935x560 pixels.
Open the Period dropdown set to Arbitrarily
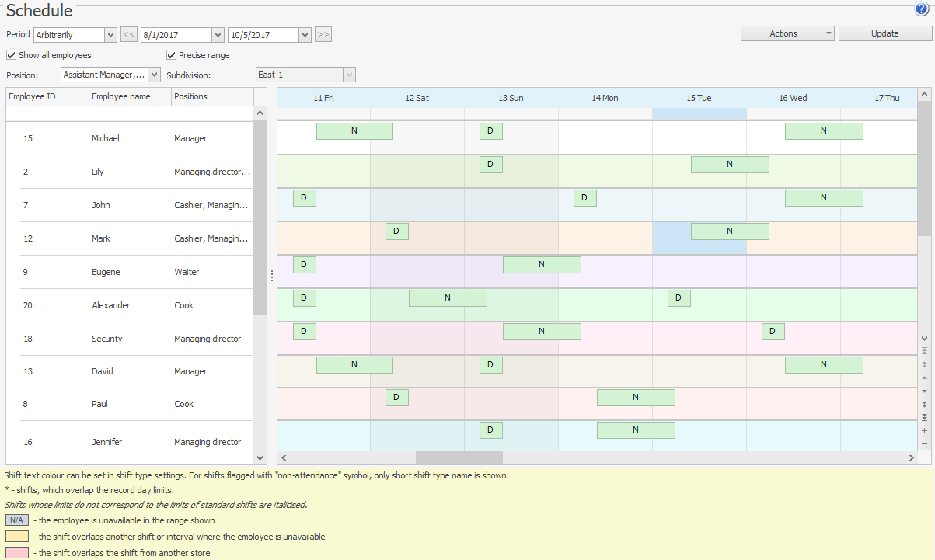pyautogui.click(x=110, y=35)
